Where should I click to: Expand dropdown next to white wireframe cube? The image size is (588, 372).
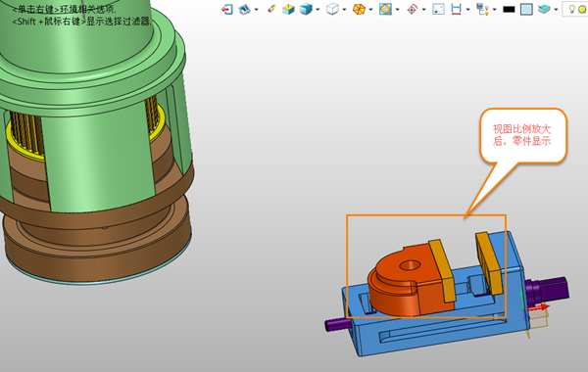tap(344, 10)
